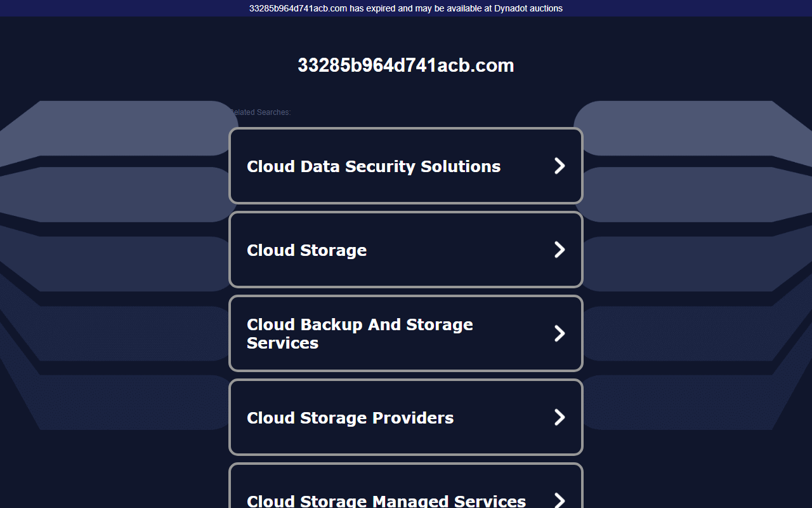Open Cloud Backup And Storage Services link

406,333
